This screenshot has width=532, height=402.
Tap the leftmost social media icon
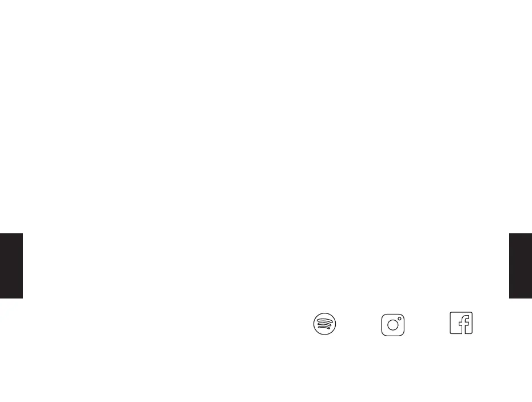point(324,324)
